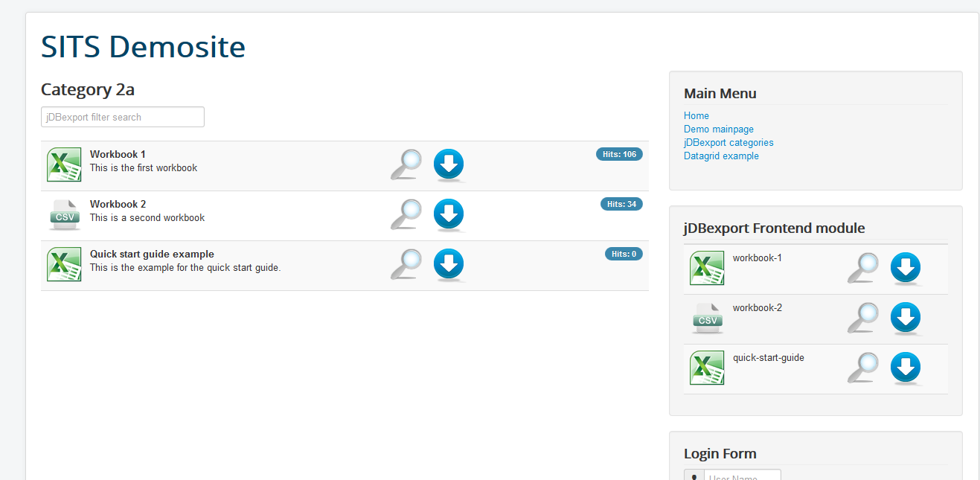Image resolution: width=980 pixels, height=480 pixels.
Task: Download quick-start-guide in the Frontend module
Action: pyautogui.click(x=906, y=368)
